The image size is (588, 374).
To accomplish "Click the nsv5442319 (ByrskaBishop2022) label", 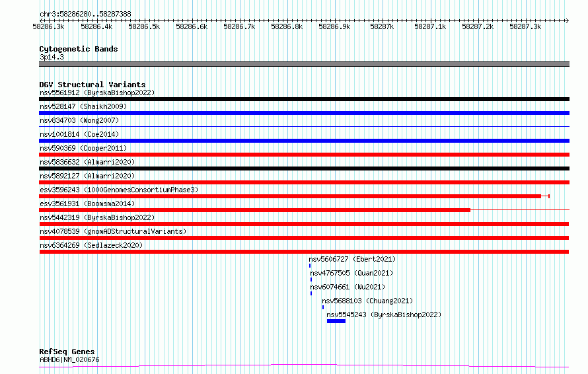I will click(97, 217).
